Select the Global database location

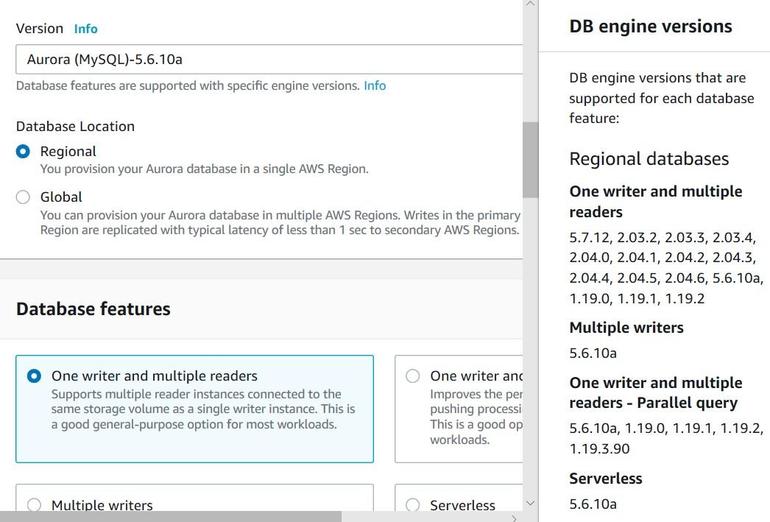(23, 197)
